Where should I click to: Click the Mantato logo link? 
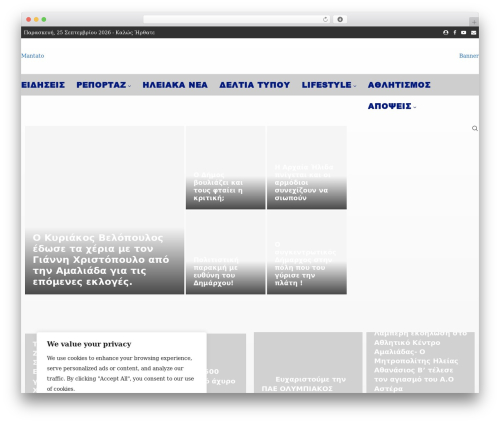(33, 56)
